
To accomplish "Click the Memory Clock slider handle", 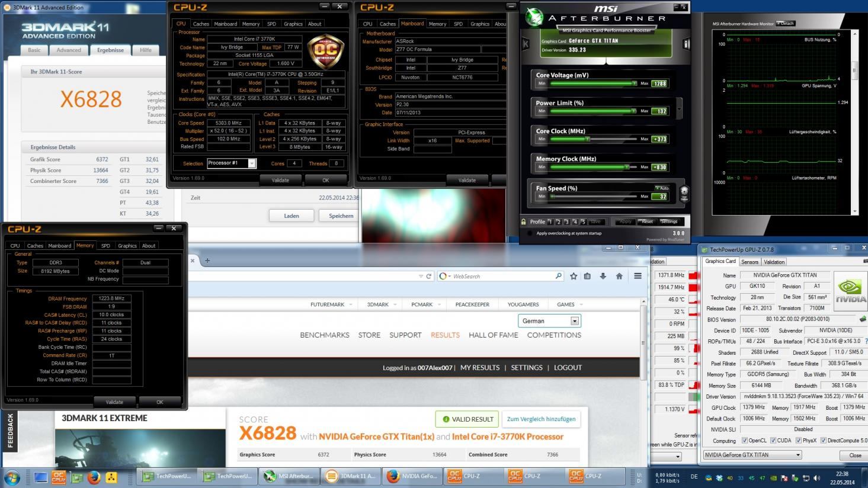I will [x=626, y=167].
